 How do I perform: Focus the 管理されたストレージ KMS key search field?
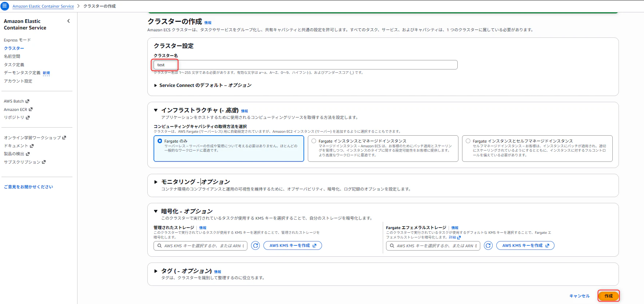click(200, 246)
